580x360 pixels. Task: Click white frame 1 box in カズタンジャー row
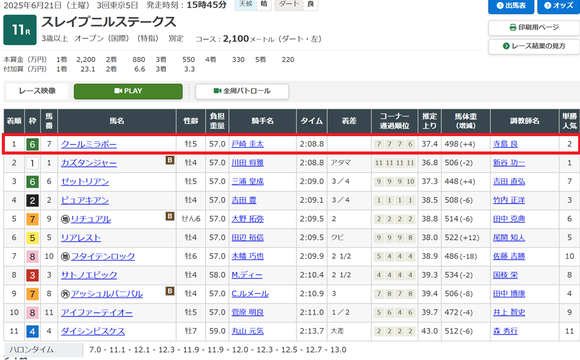(32, 163)
